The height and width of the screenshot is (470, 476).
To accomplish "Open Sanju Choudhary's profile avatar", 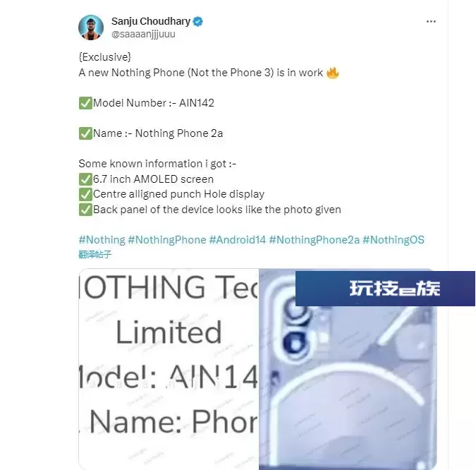I will pos(91,28).
